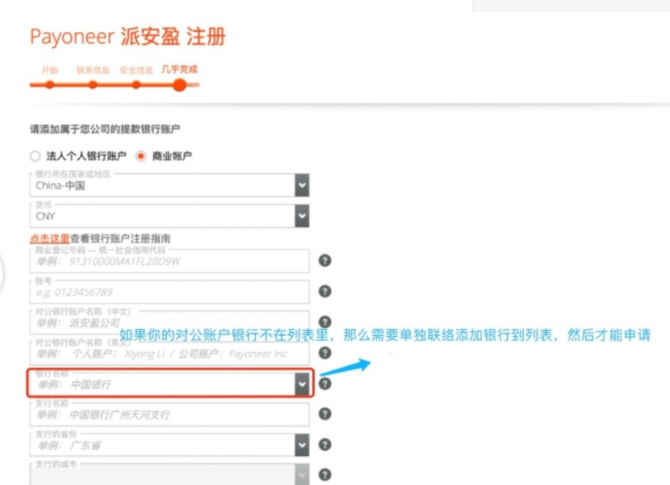The image size is (670, 485).
Task: Click the 请添加属于您公司的提款银行账户 text
Action: coord(105,129)
